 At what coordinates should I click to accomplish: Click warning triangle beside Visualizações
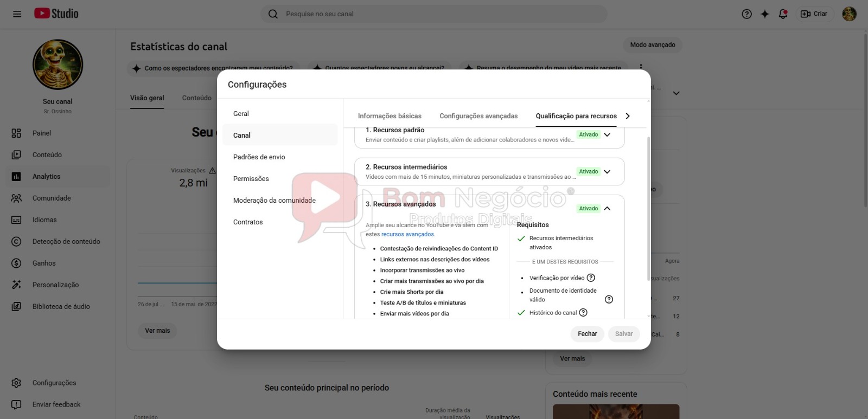pos(213,171)
